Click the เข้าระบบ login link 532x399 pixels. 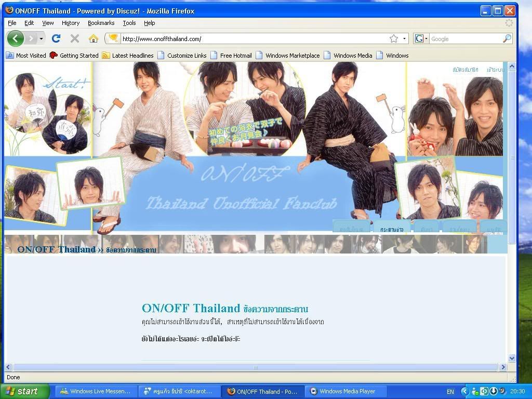(x=495, y=70)
